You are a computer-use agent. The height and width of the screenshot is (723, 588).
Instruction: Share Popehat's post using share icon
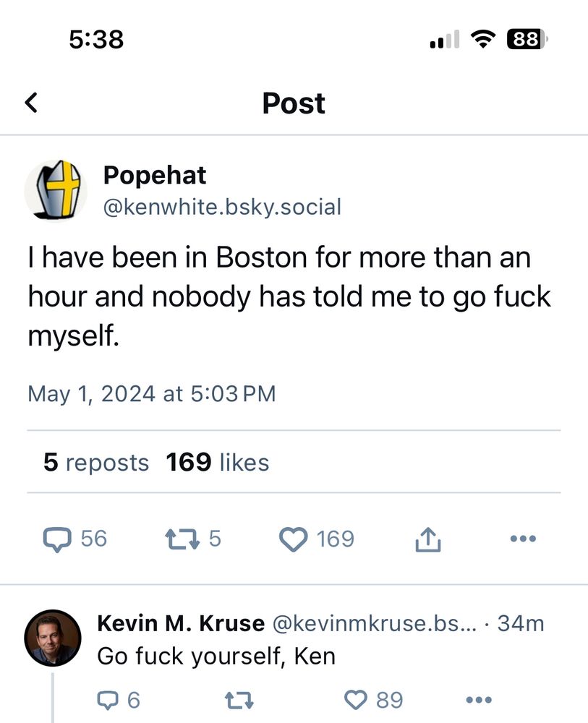coord(427,539)
